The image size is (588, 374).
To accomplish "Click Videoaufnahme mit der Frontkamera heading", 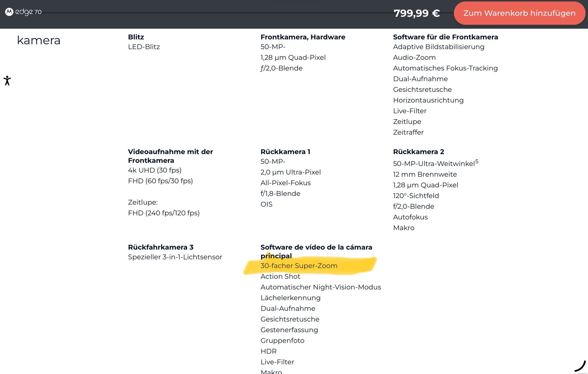I will [170, 156].
